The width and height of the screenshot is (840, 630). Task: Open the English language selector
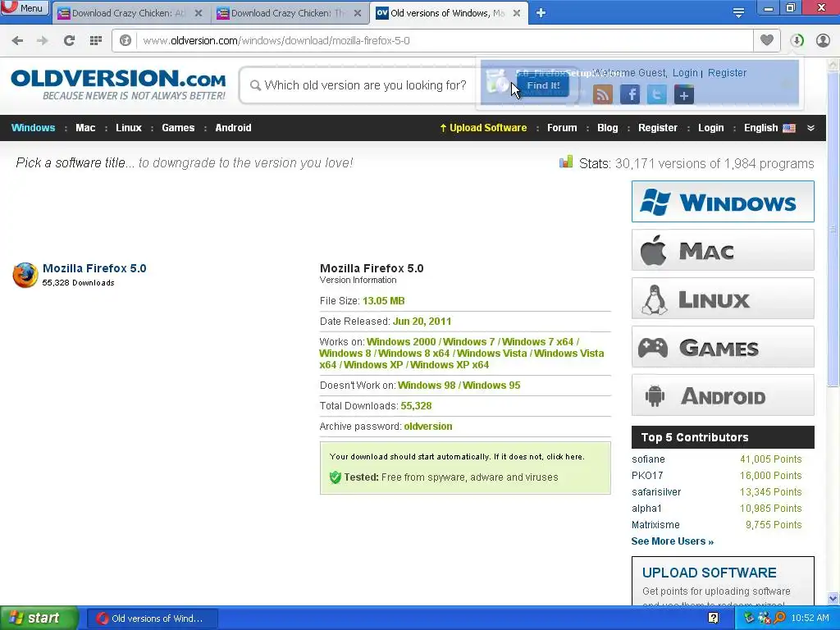point(769,128)
